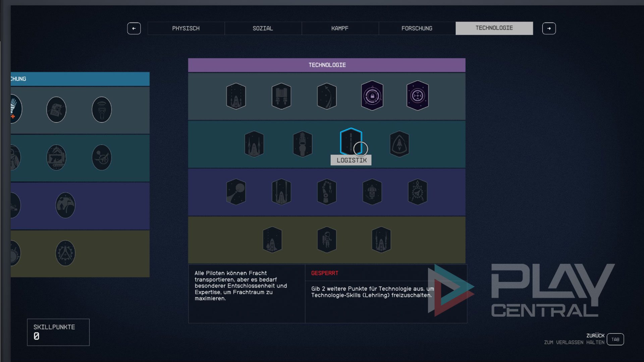Switch to the Physisch tab
644x362 pixels.
pos(186,28)
